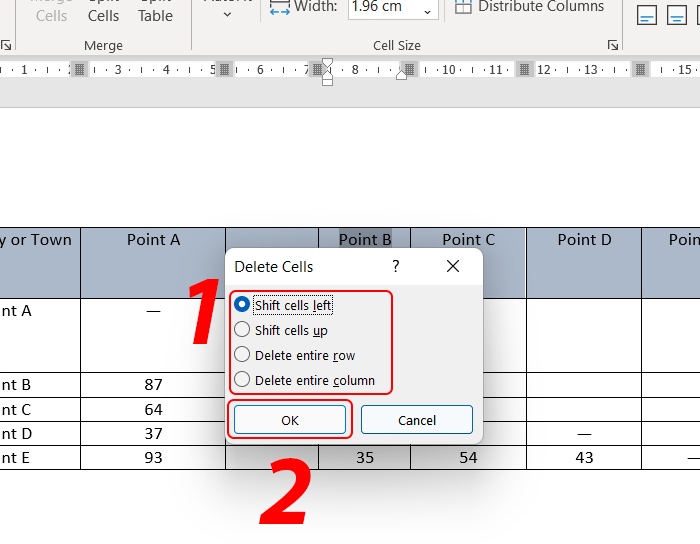Screen dimensions: 700x544
Task: Click the Point A header cell
Action: tap(153, 263)
